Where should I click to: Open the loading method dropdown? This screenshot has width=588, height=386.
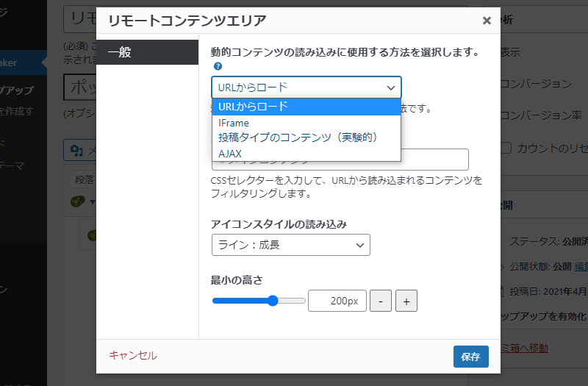pyautogui.click(x=306, y=87)
